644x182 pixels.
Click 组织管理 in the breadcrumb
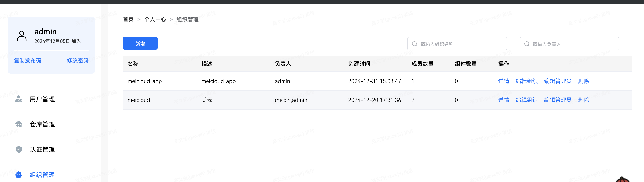click(x=188, y=19)
